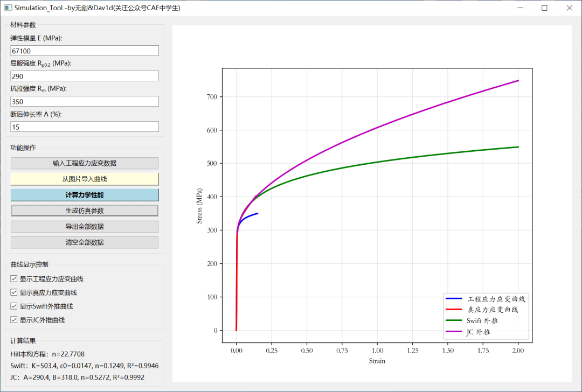Click the Stress (MPa) axis label
This screenshot has height=392, width=582.
tap(199, 206)
